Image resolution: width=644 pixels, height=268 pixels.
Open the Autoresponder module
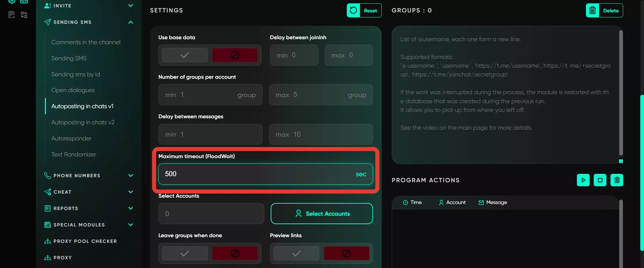(x=71, y=138)
